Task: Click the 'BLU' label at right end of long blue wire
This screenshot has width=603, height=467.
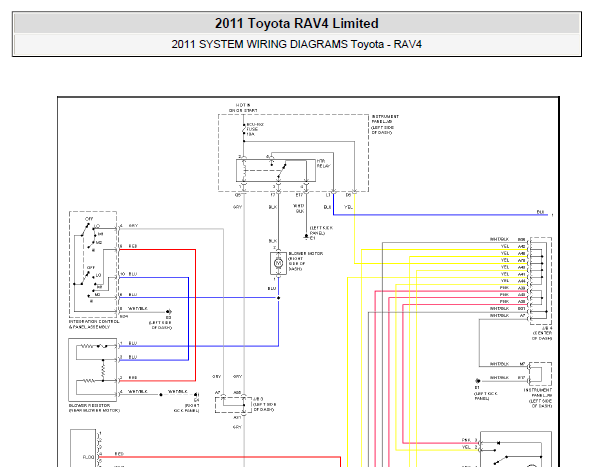Action: click(540, 212)
